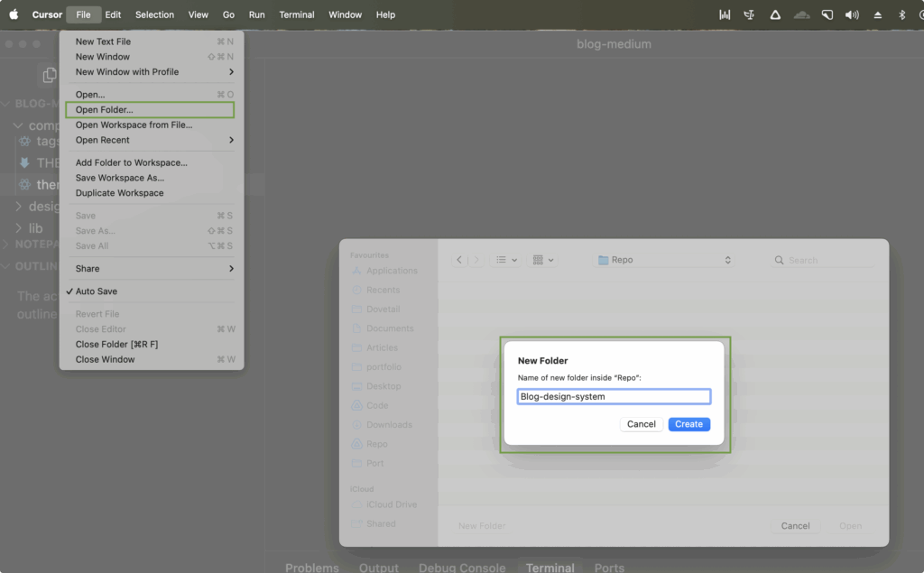Click the back arrow in file dialog
This screenshot has height=573, width=924.
tap(459, 260)
